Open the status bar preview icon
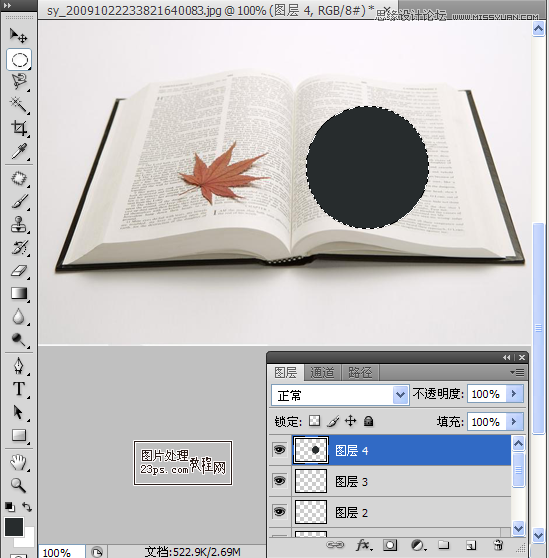This screenshot has height=558, width=549. tap(97, 552)
